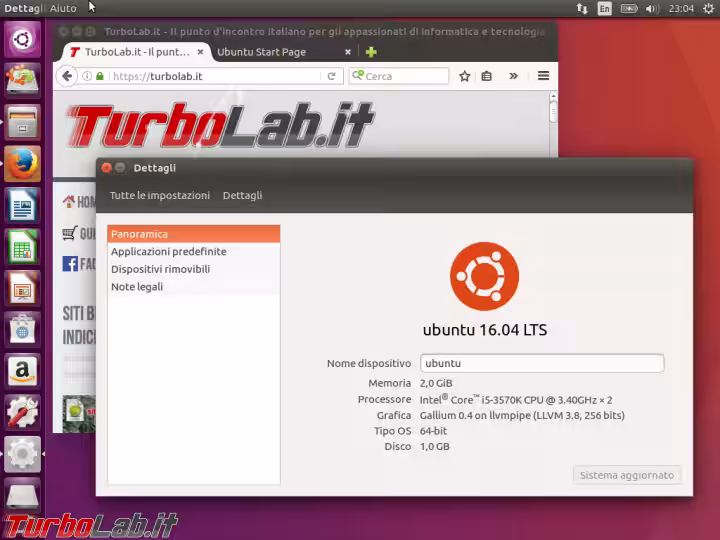
Task: Open the session gear menu in top panel
Action: tap(709, 8)
